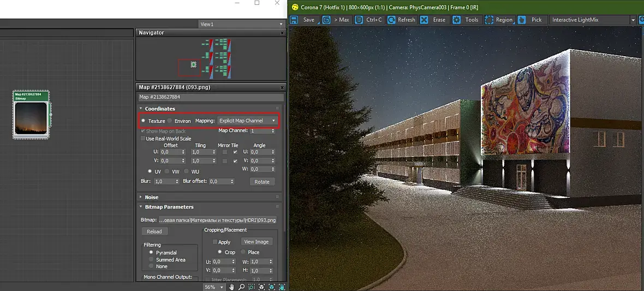This screenshot has width=644, height=291.
Task: Enable Use Real-World Scale checkbox
Action: pos(143,139)
